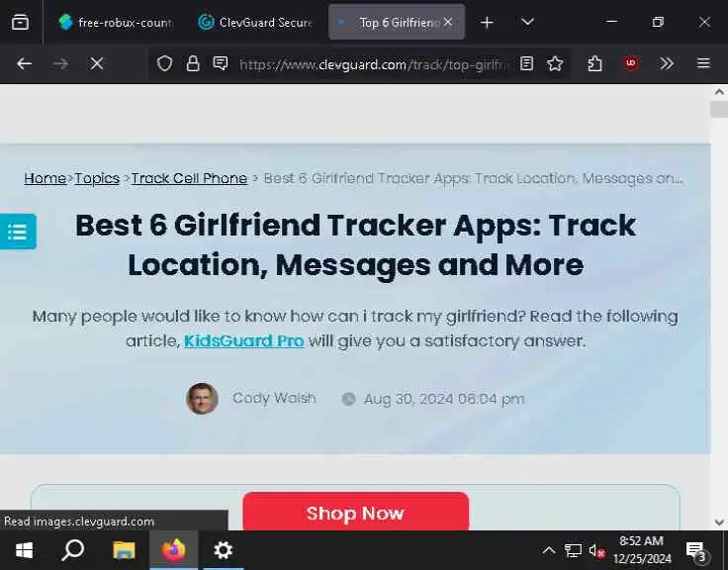Open Track Cell Phone breadcrumb link
The width and height of the screenshot is (728, 570).
coord(189,178)
